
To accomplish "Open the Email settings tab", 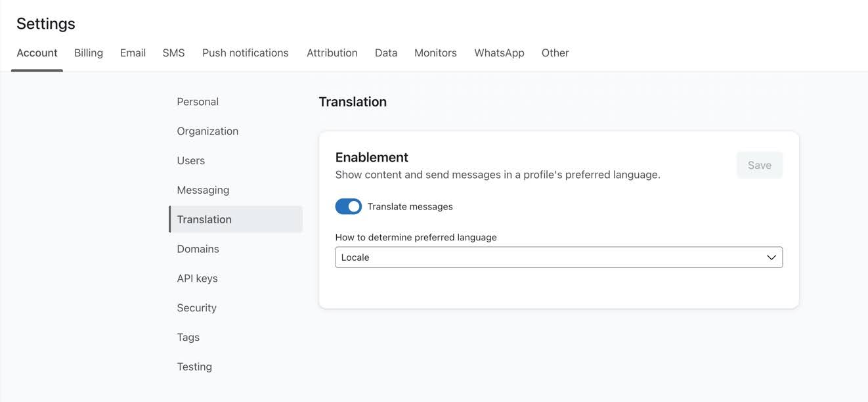I will click(x=133, y=53).
